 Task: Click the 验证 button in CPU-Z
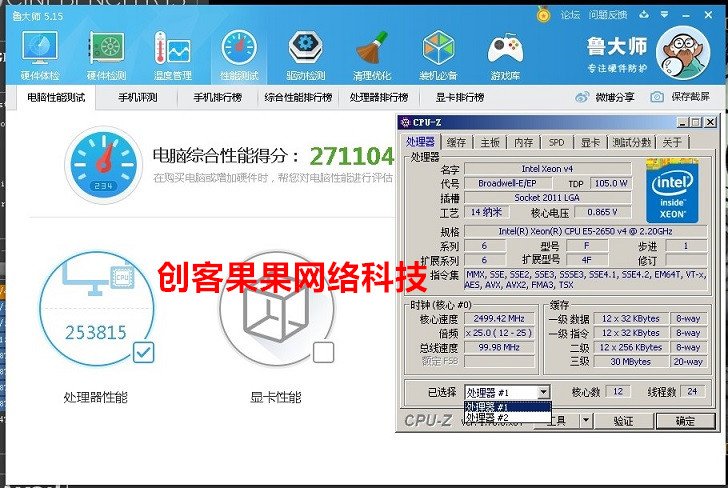[623, 421]
